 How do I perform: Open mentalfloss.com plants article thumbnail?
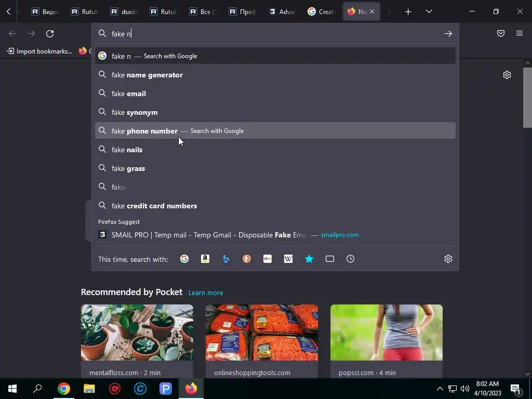pos(137,332)
